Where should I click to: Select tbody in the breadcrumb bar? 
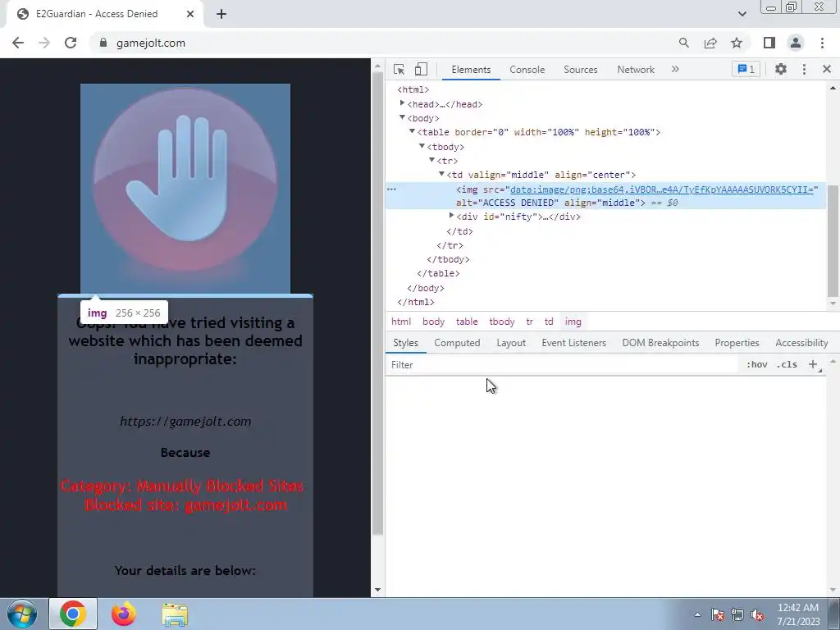pyautogui.click(x=501, y=322)
